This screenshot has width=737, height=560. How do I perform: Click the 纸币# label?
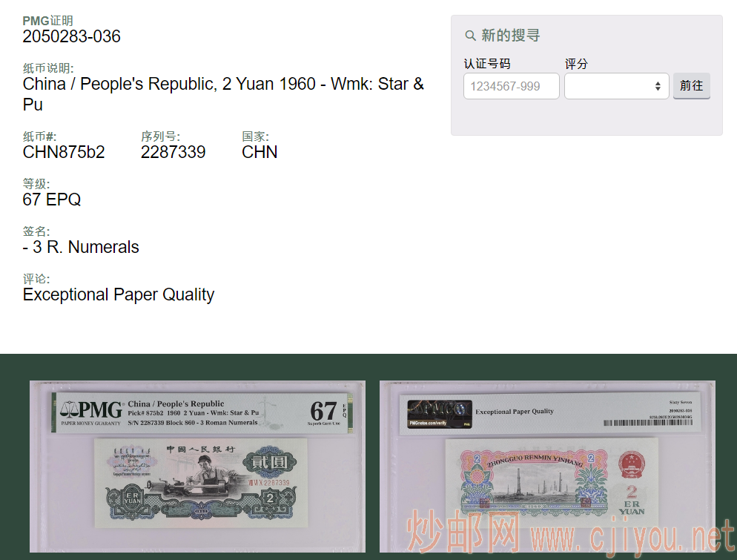(39, 136)
